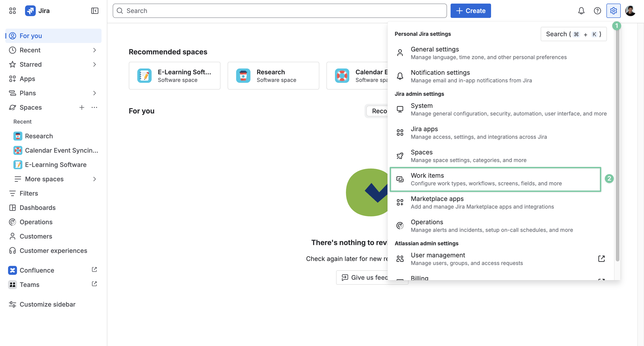Open the E-Learning Soft... recommended space card

[174, 76]
